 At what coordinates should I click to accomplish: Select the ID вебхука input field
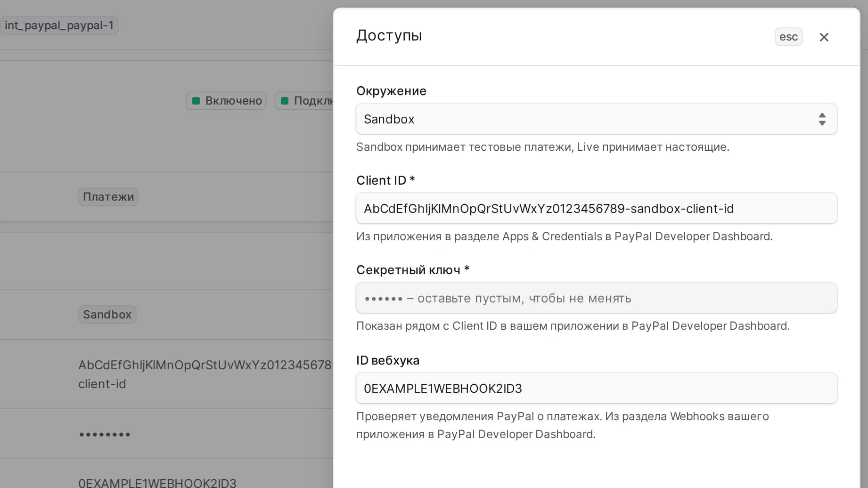coord(596,388)
